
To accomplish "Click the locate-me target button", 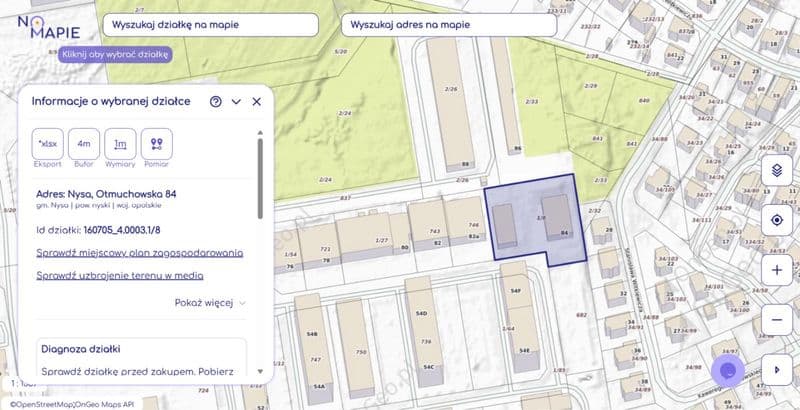I will 777,220.
